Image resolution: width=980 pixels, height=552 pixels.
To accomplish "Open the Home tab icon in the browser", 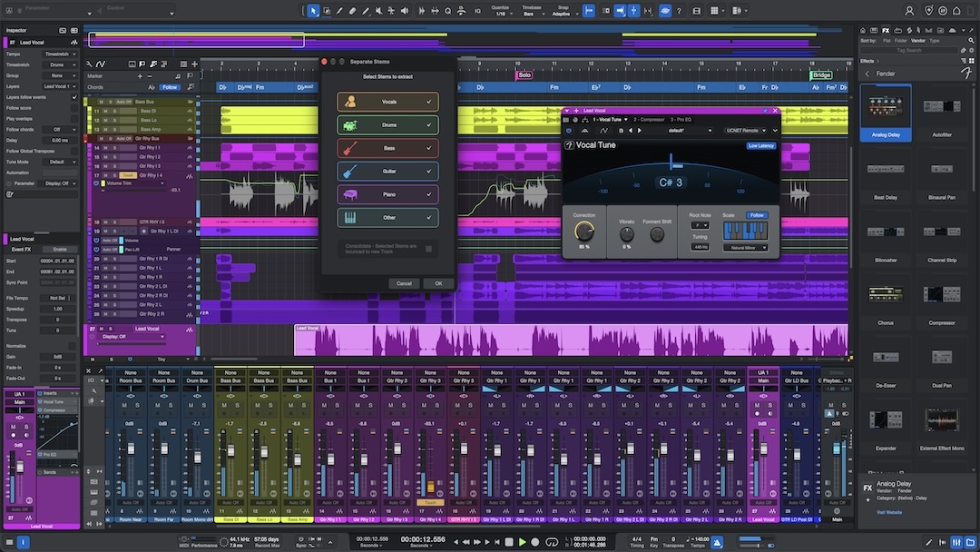I will coord(863,30).
